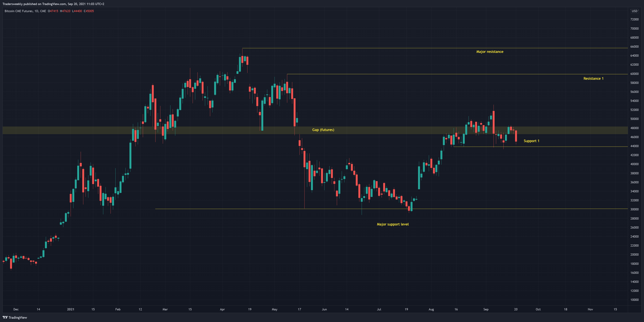
Task: Click the Jul label on time axis
Action: 379,310
